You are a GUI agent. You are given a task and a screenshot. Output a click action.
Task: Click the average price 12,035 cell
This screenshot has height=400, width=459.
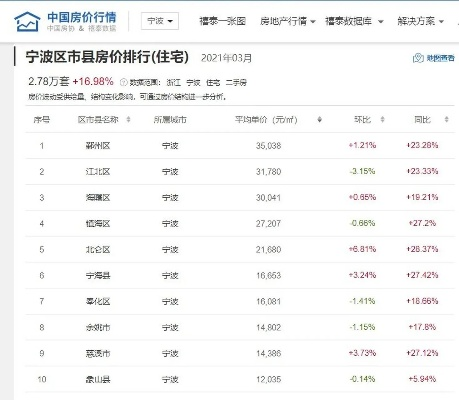(268, 379)
